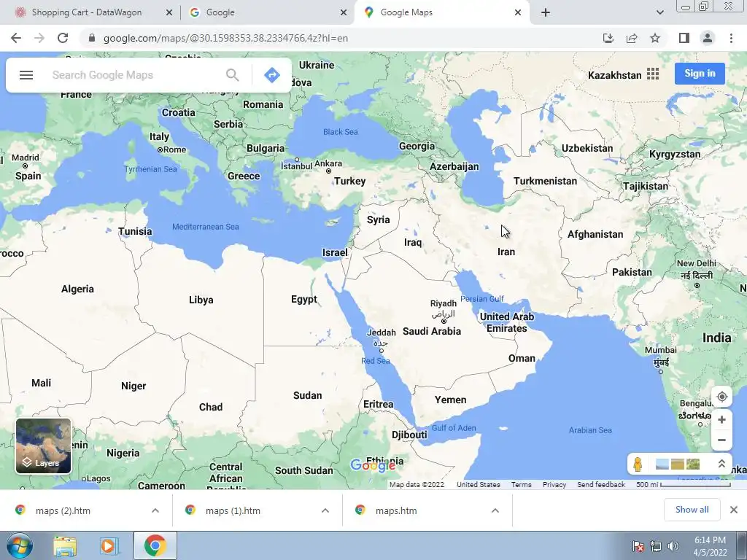Toggle the browser side panel
747x560 pixels.
(684, 38)
